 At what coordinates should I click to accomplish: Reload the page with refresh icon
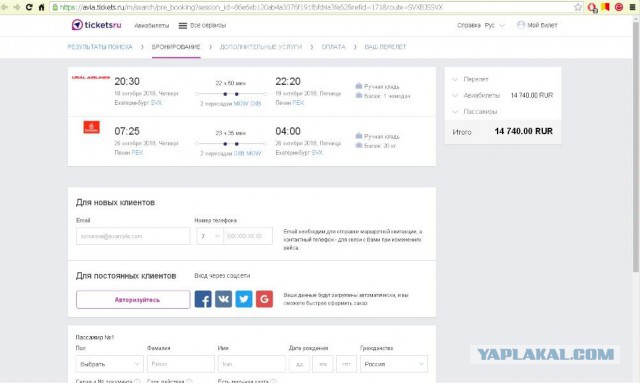[x=29, y=7]
